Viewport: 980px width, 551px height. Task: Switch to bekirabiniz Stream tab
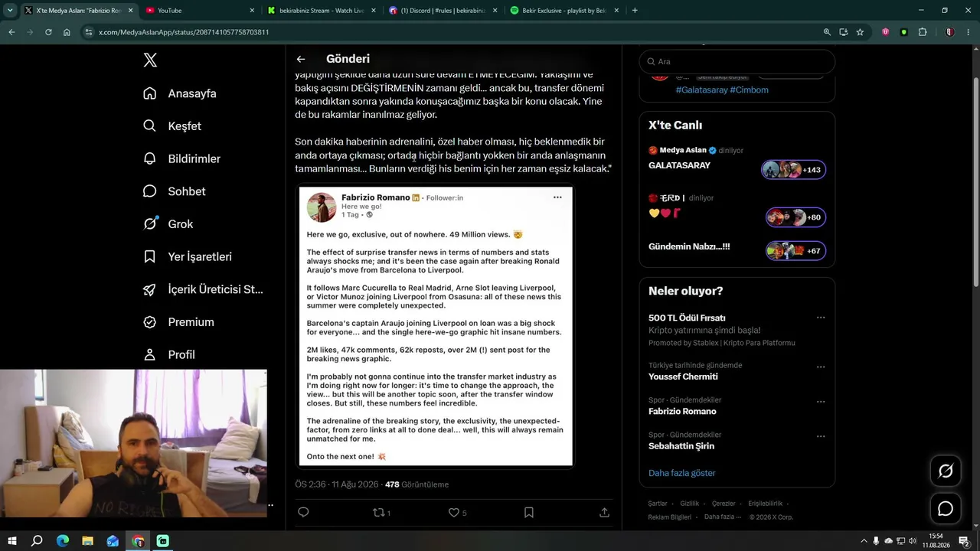click(322, 10)
